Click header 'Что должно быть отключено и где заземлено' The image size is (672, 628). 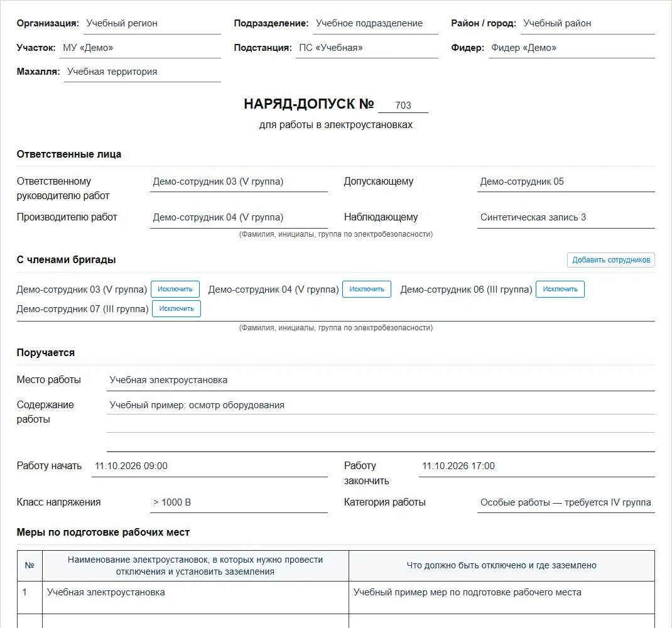pos(502,565)
